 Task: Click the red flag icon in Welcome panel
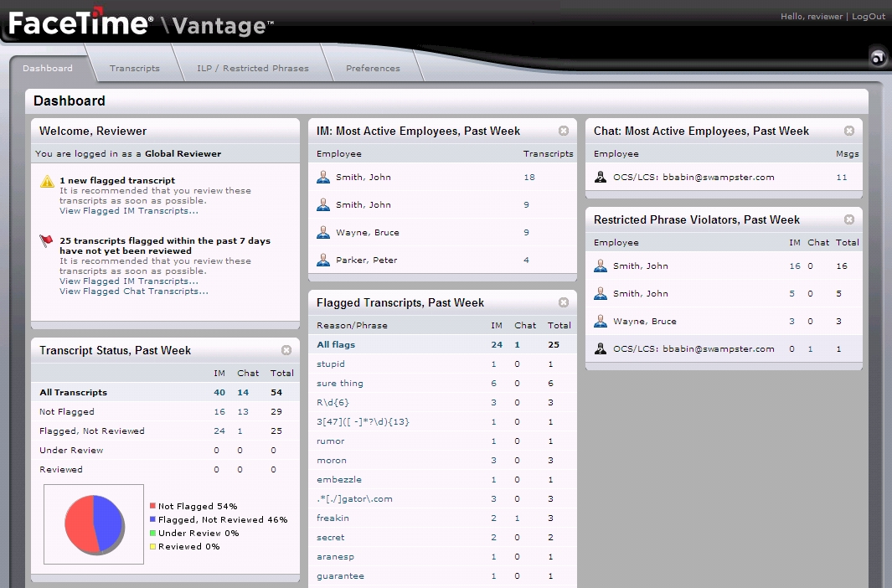(47, 241)
